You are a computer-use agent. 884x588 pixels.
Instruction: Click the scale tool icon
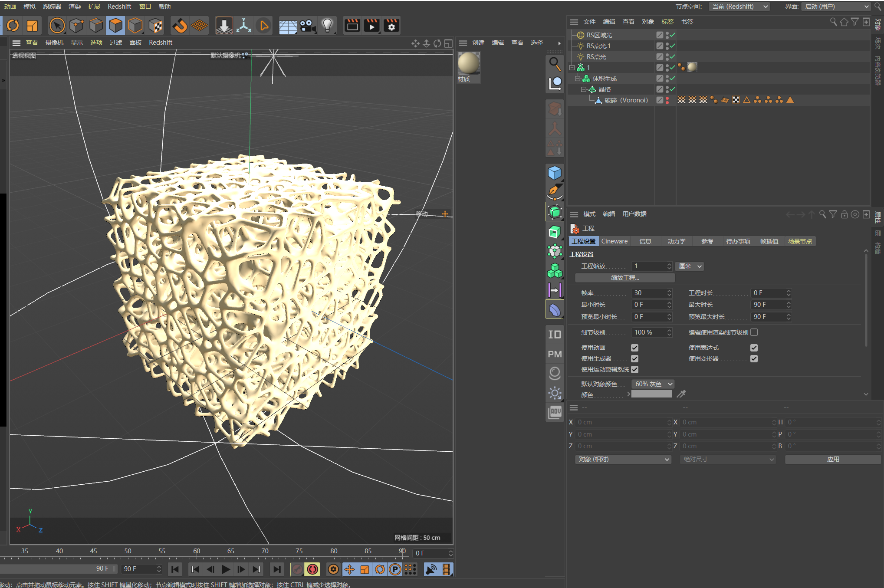33,26
